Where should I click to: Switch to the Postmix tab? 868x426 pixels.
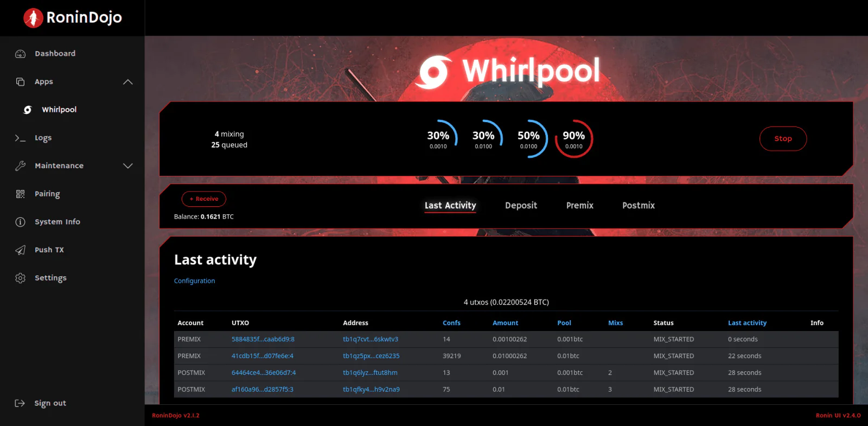[x=639, y=206]
